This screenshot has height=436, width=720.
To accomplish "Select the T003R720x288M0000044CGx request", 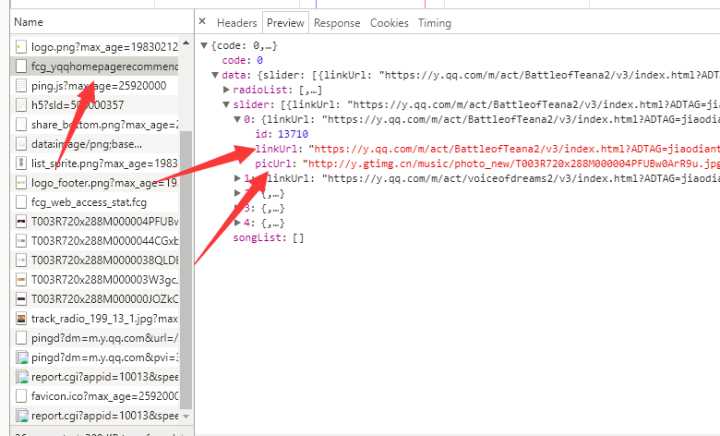I will 95,240.
